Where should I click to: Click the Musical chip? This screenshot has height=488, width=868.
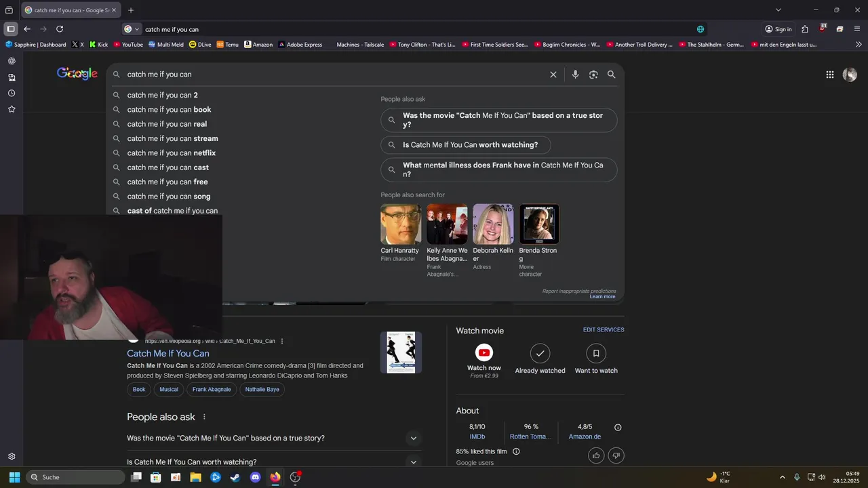coord(169,390)
